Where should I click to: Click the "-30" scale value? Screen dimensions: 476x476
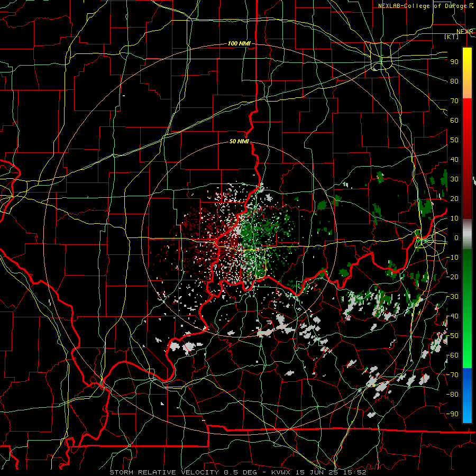452,297
